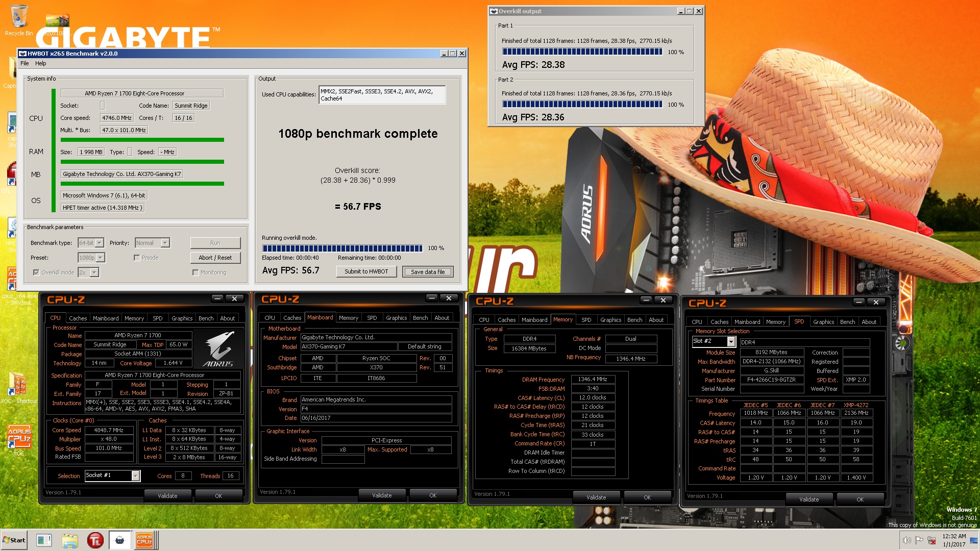The image size is (980, 551).
Task: Click OK in CPU-Z Mainboard window
Action: click(x=433, y=495)
